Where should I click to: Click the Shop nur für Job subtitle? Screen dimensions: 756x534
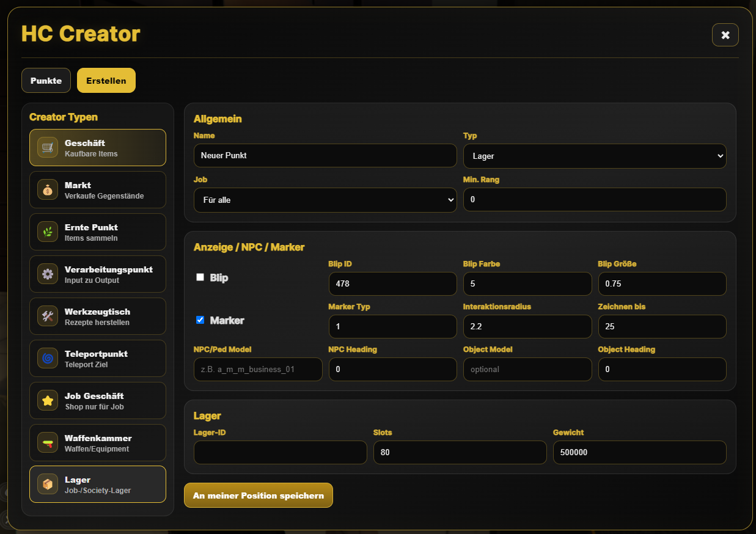94,407
